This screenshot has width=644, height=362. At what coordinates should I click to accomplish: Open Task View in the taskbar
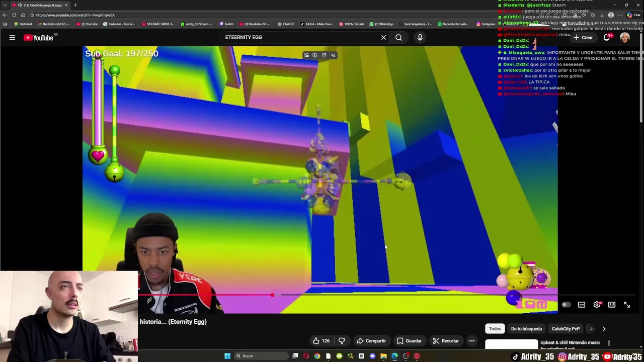295,356
